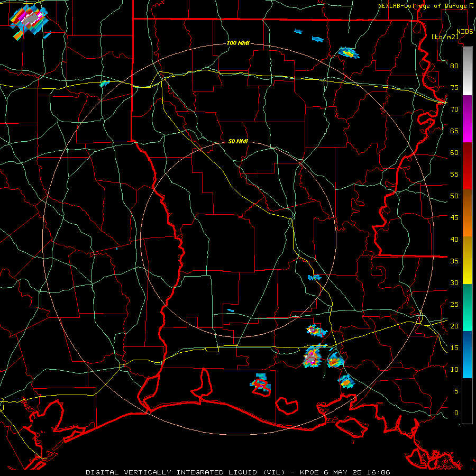The width and height of the screenshot is (476, 476).
Task: Click the red band of the VIL legend
Action: coord(467,166)
